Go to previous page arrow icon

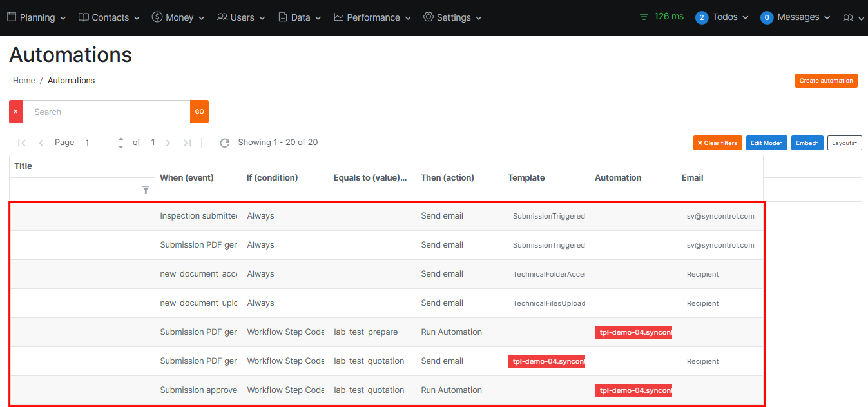click(41, 143)
